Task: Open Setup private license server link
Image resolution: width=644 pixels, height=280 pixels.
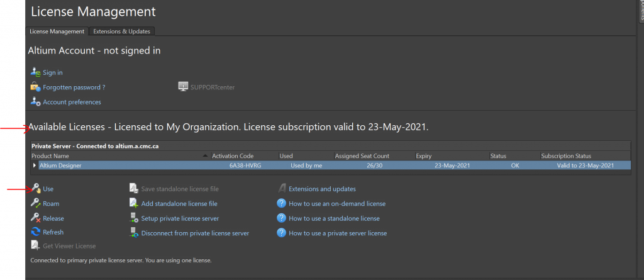Action: 180,218
